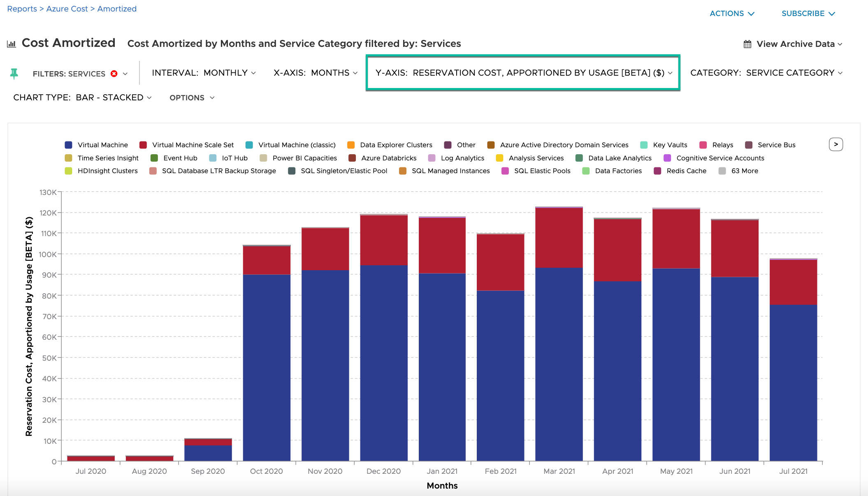Click the green pin icon beside Filters
868x496 pixels.
(14, 74)
